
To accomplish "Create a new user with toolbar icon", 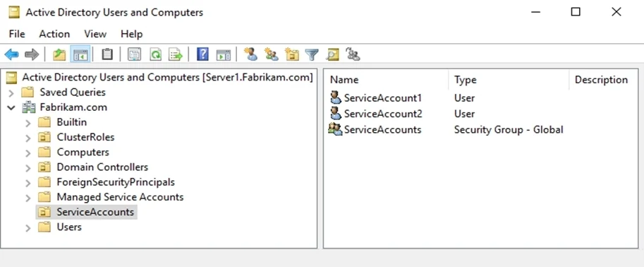I will [250, 54].
